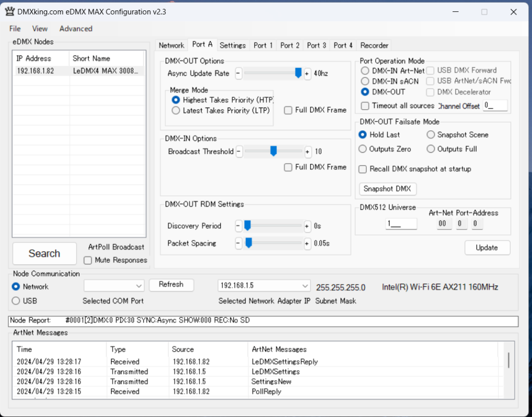The width and height of the screenshot is (532, 417).
Task: Open the Selected COM Port dropdown
Action: point(114,286)
